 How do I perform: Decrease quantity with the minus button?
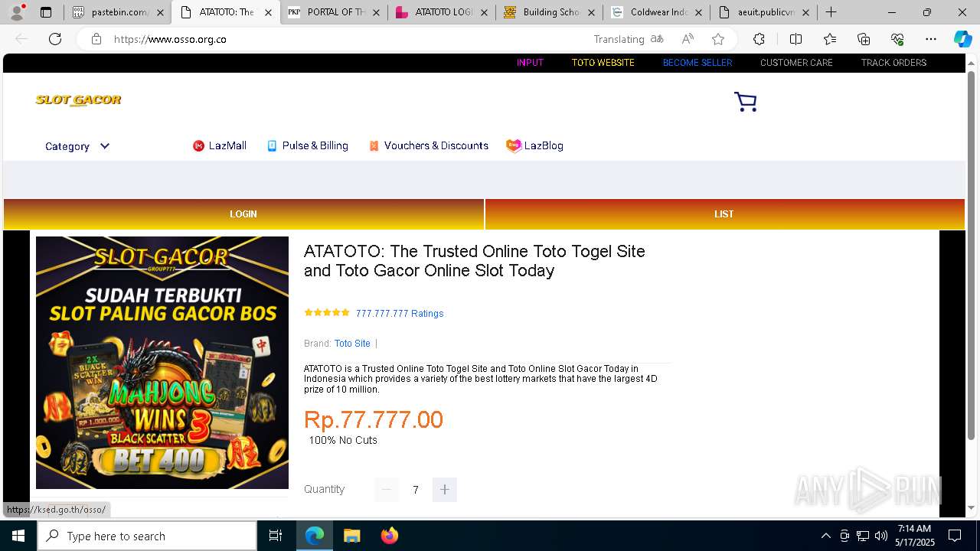[x=387, y=490]
